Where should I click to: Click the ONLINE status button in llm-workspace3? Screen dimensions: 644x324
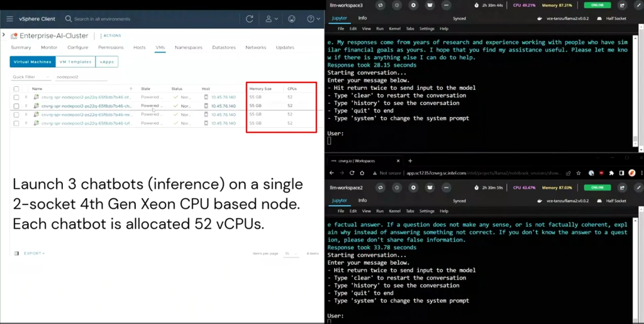click(597, 5)
